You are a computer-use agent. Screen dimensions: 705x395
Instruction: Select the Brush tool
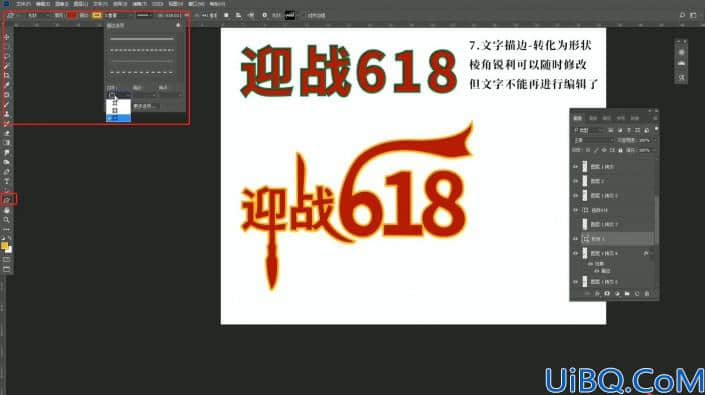point(6,104)
